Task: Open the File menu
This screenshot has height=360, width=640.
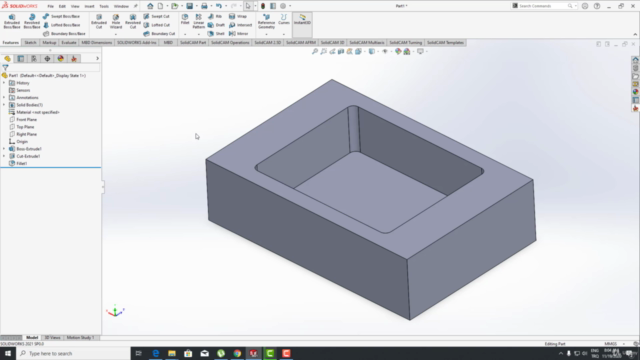Action: (x=51, y=6)
